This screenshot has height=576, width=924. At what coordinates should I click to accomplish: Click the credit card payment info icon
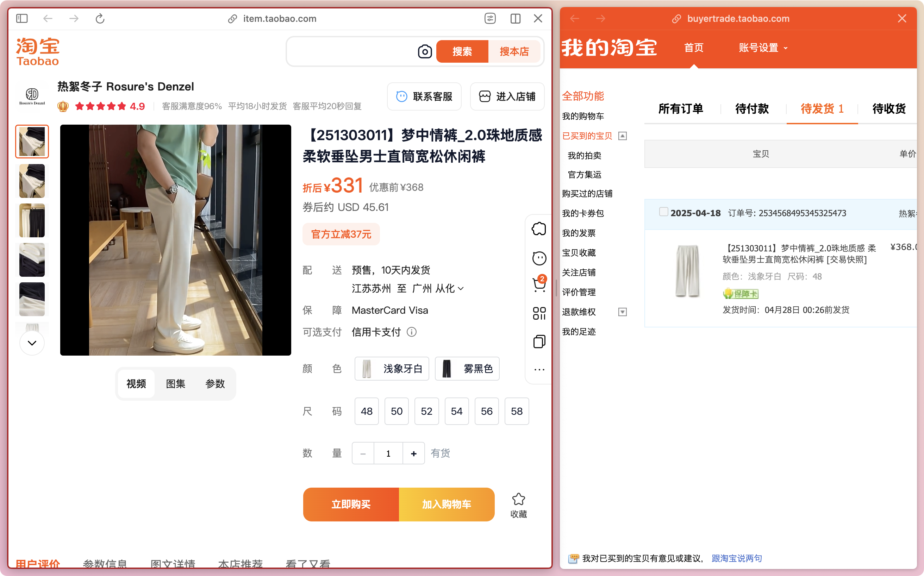pyautogui.click(x=412, y=332)
